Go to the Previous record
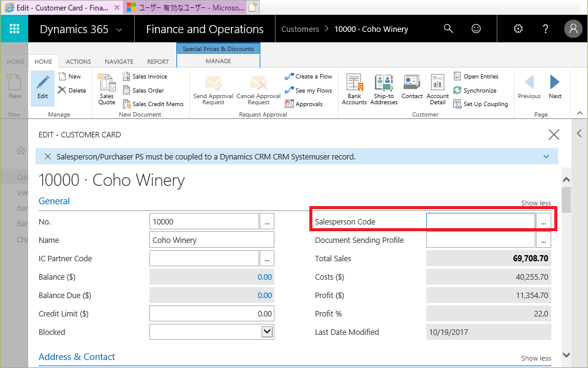 coord(529,86)
